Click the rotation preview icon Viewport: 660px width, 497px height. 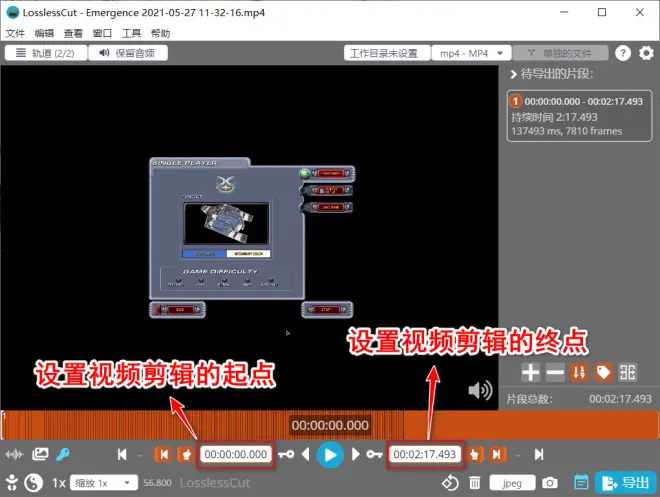tap(450, 483)
